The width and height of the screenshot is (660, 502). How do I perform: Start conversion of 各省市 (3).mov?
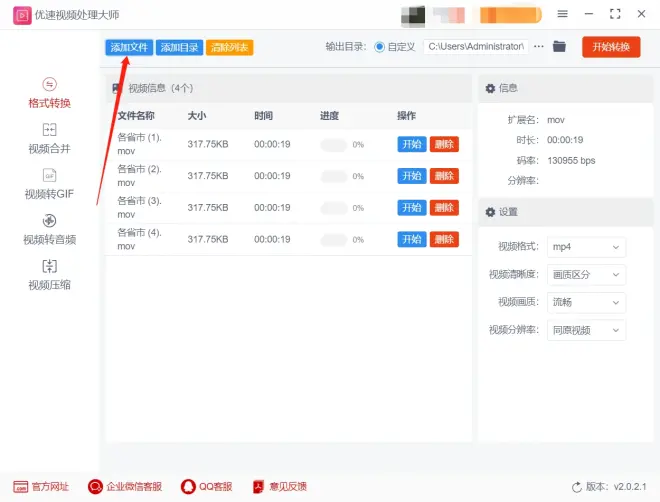click(x=412, y=207)
